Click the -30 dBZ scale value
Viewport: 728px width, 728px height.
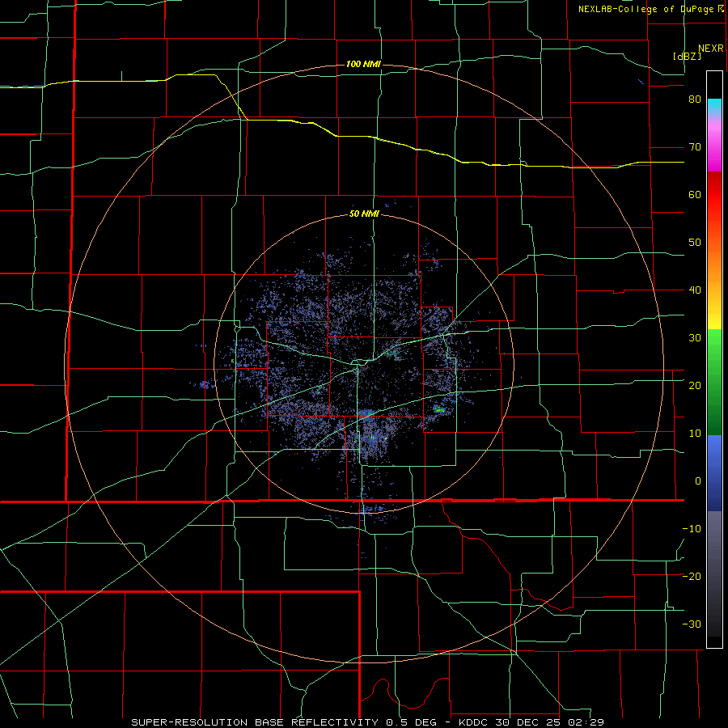[692, 624]
